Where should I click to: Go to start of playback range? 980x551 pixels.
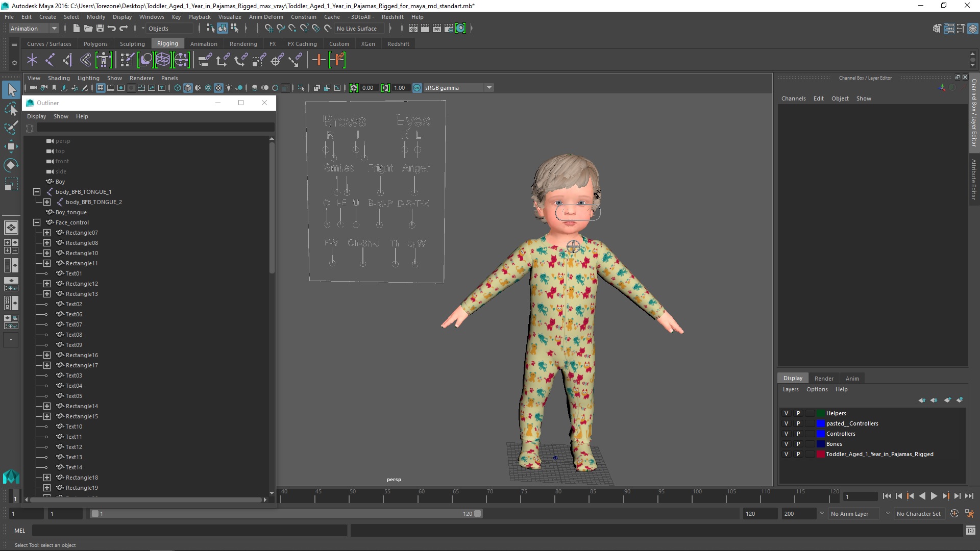tap(887, 496)
